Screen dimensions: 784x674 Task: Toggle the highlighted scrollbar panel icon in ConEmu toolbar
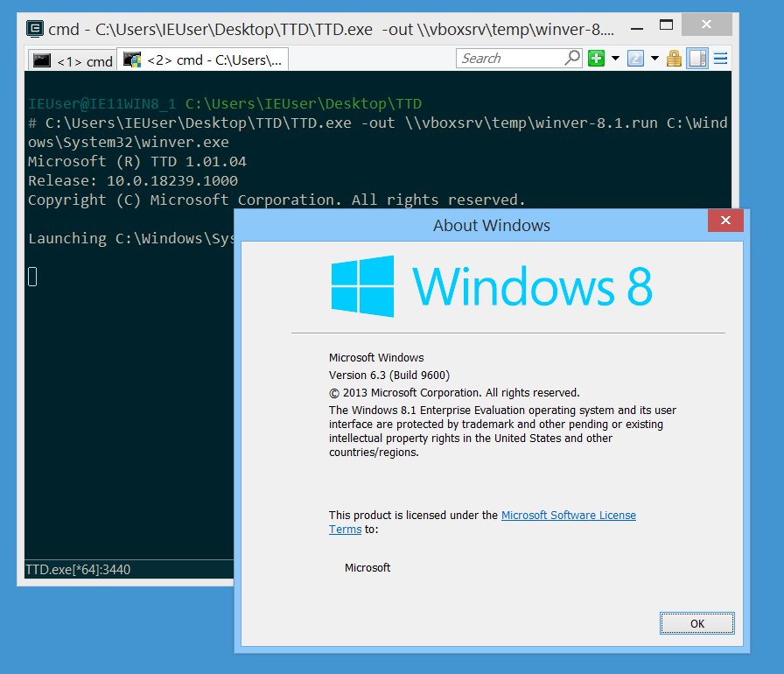[x=697, y=59]
